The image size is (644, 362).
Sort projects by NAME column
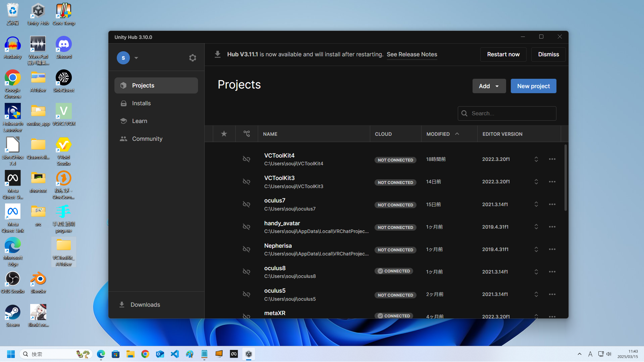coord(270,134)
